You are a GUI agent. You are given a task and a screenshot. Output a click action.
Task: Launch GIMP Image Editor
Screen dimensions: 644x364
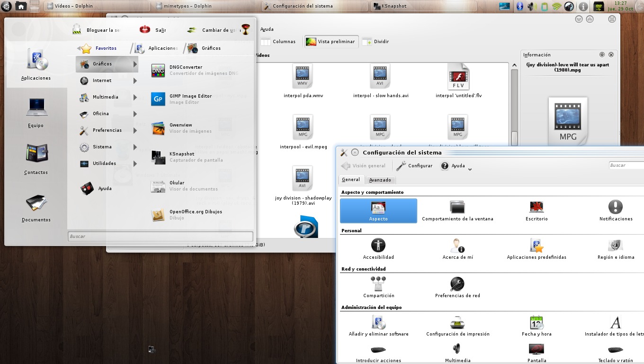[x=194, y=99]
